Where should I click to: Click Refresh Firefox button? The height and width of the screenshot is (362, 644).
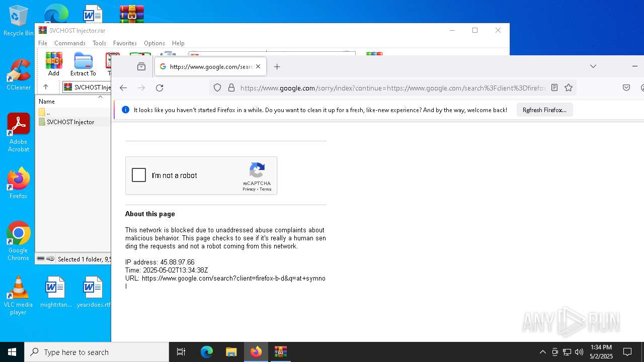click(x=544, y=110)
